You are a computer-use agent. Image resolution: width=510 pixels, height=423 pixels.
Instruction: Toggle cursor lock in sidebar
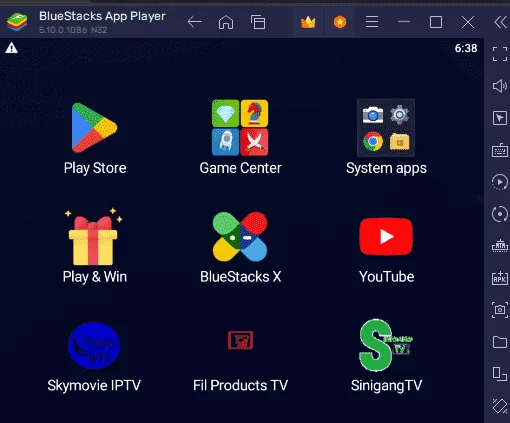pos(500,118)
